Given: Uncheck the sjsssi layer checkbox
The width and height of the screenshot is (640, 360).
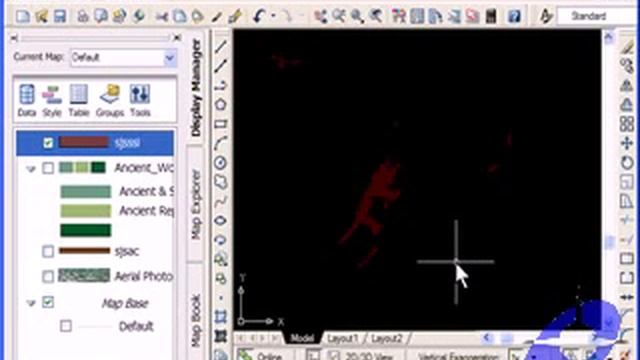Looking at the screenshot, I should [48, 143].
